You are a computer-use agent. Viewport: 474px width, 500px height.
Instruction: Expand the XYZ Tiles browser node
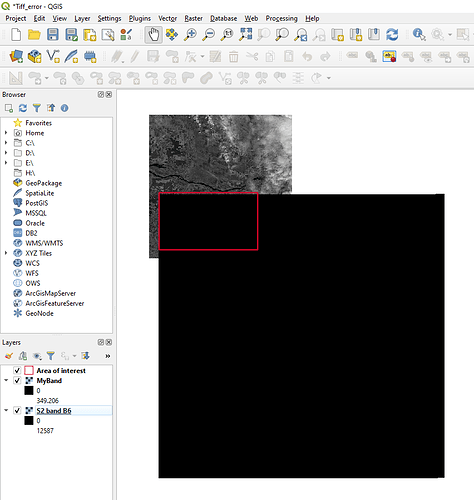click(x=6, y=253)
